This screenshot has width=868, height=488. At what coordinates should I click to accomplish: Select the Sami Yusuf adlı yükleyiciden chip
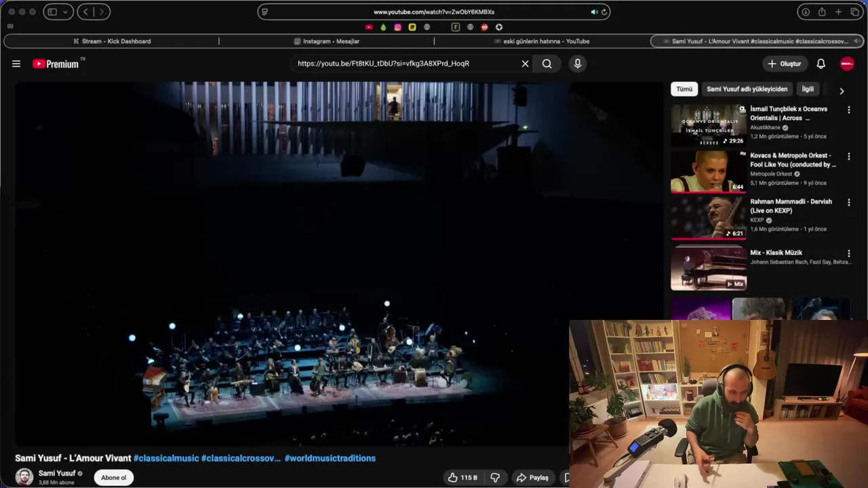coord(747,89)
